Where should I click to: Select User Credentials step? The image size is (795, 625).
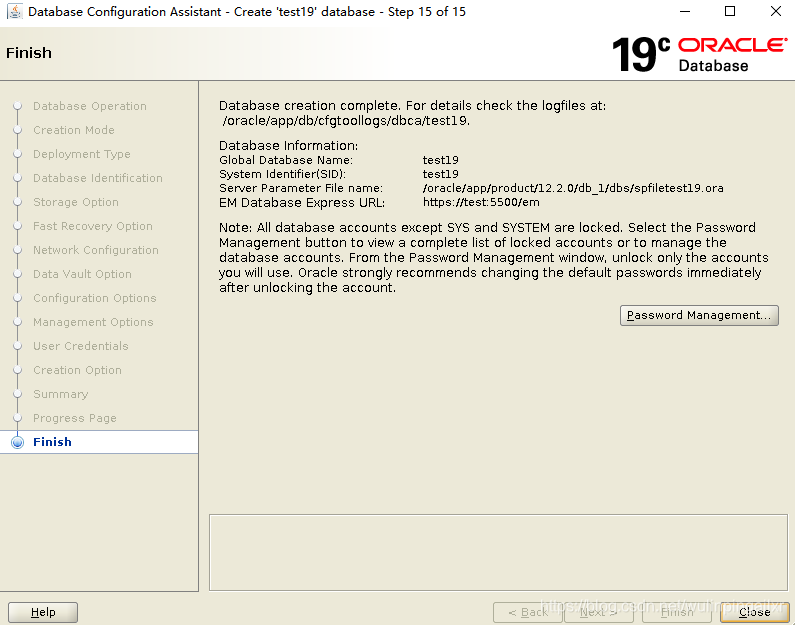click(x=81, y=346)
